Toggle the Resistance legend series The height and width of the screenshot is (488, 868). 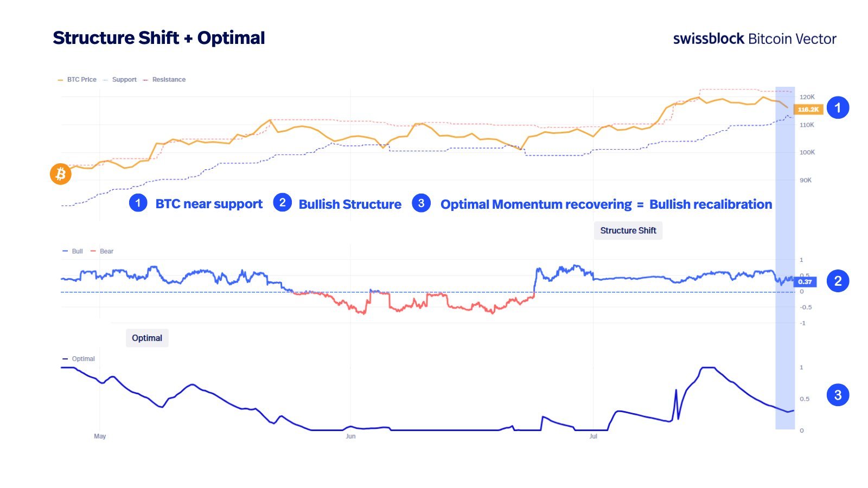[164, 80]
